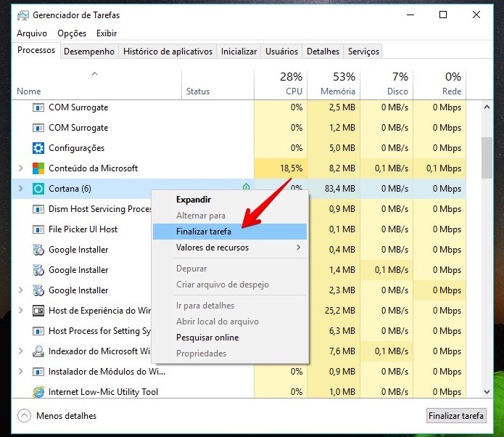Click the Configurações gear icon
The image size is (504, 437).
pyautogui.click(x=38, y=148)
